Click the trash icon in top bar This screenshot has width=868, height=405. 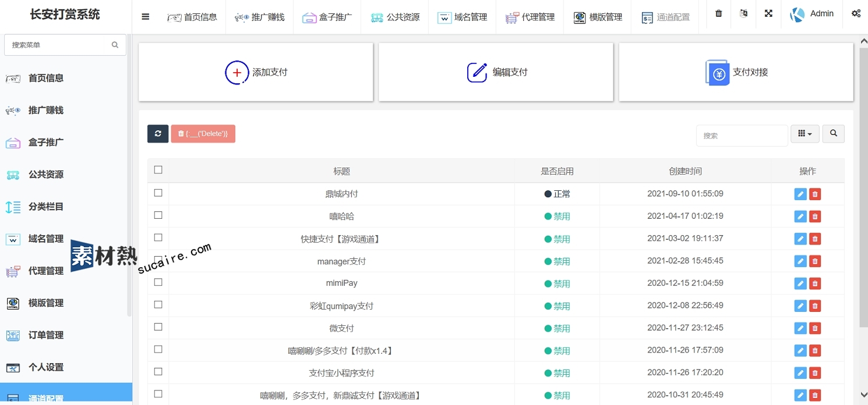pos(719,13)
